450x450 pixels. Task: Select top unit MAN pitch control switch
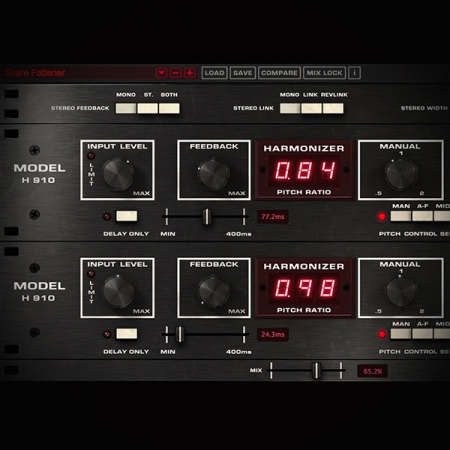coord(401,216)
